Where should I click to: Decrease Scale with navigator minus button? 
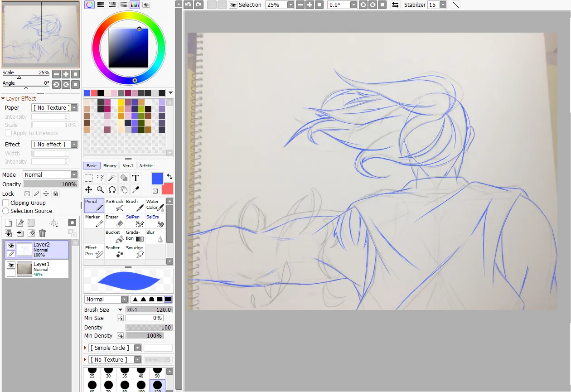click(56, 74)
